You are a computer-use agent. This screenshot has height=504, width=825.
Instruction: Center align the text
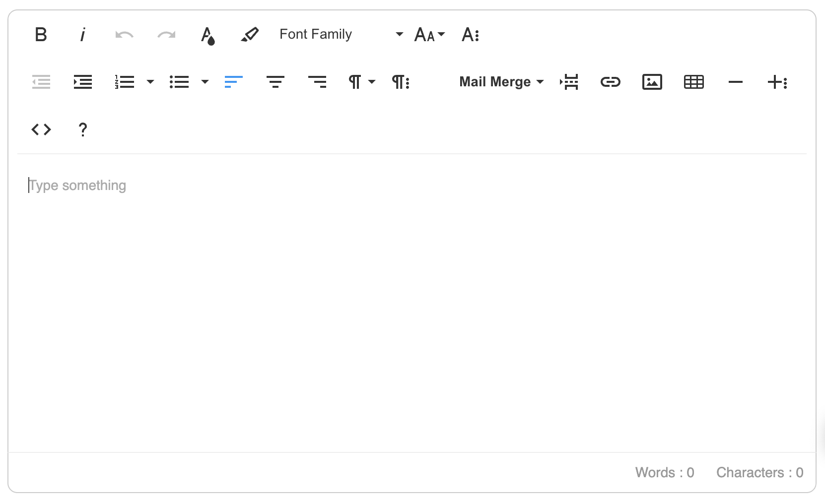[275, 82]
